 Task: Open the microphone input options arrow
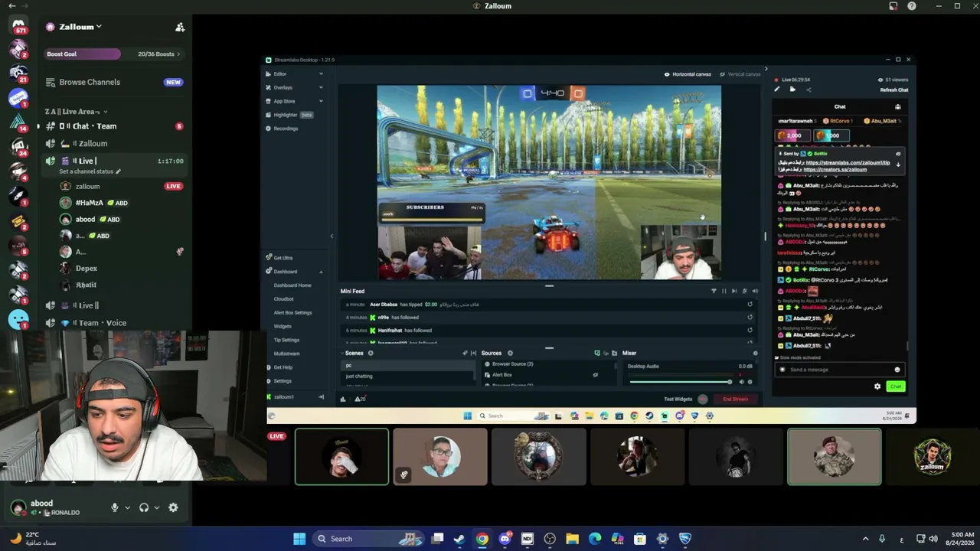coord(127,507)
